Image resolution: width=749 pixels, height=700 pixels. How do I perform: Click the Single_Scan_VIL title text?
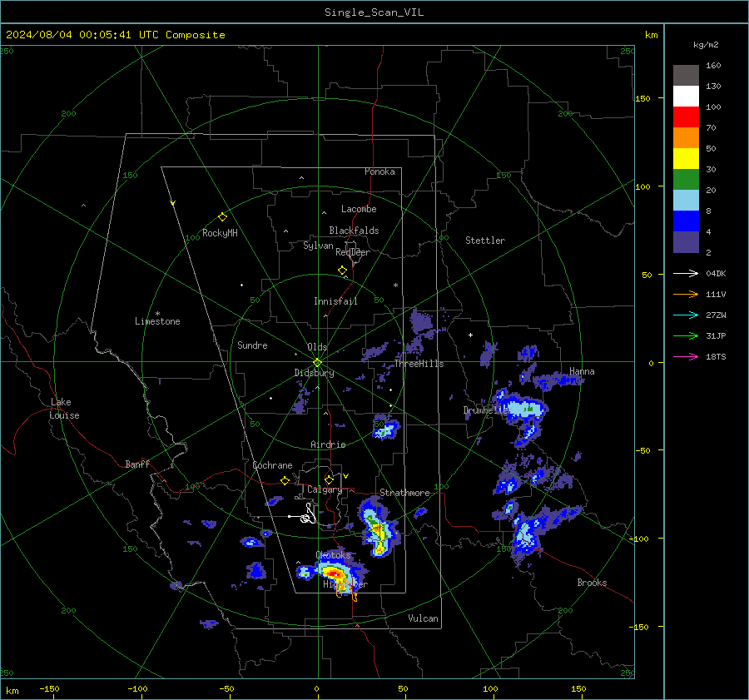[x=374, y=12]
